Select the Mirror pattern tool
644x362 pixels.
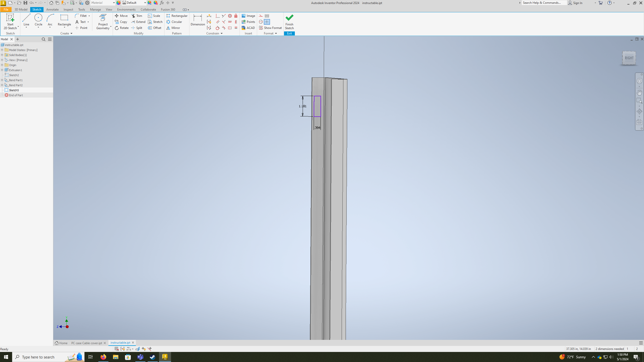pos(173,28)
